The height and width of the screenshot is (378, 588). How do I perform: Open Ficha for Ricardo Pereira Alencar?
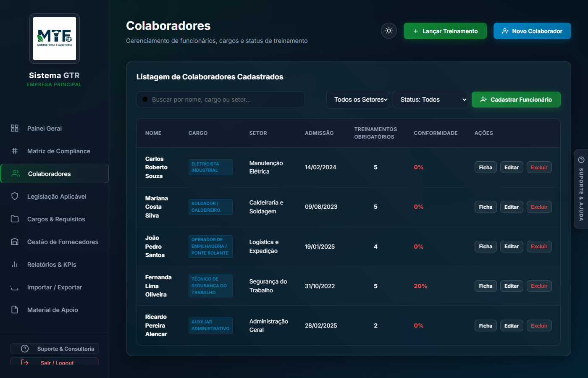coord(486,325)
